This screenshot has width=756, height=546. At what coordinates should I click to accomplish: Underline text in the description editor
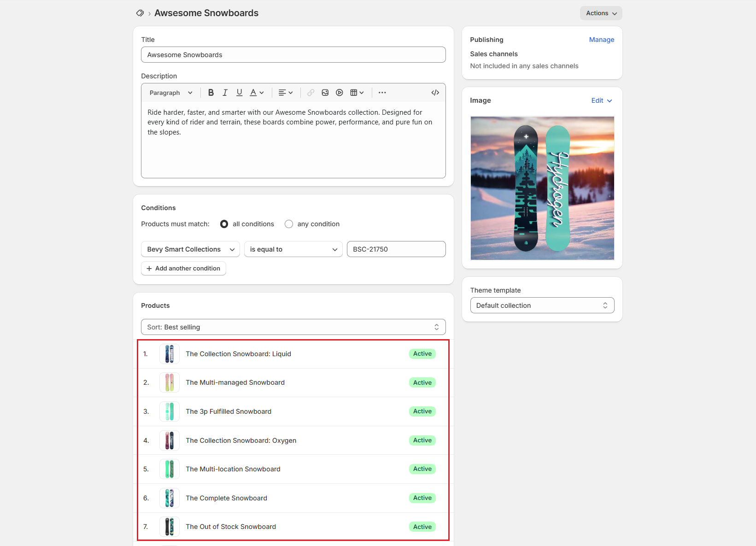[x=239, y=93]
